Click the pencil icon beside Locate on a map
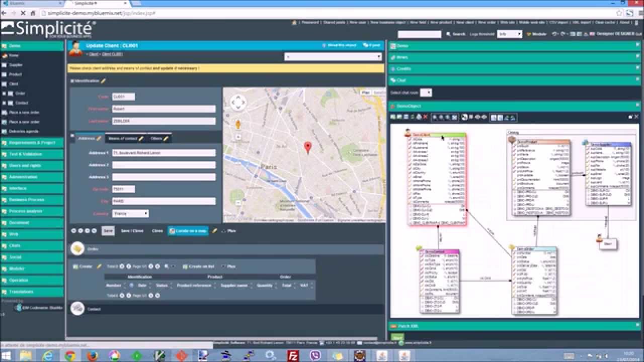The image size is (644, 362). point(215,231)
